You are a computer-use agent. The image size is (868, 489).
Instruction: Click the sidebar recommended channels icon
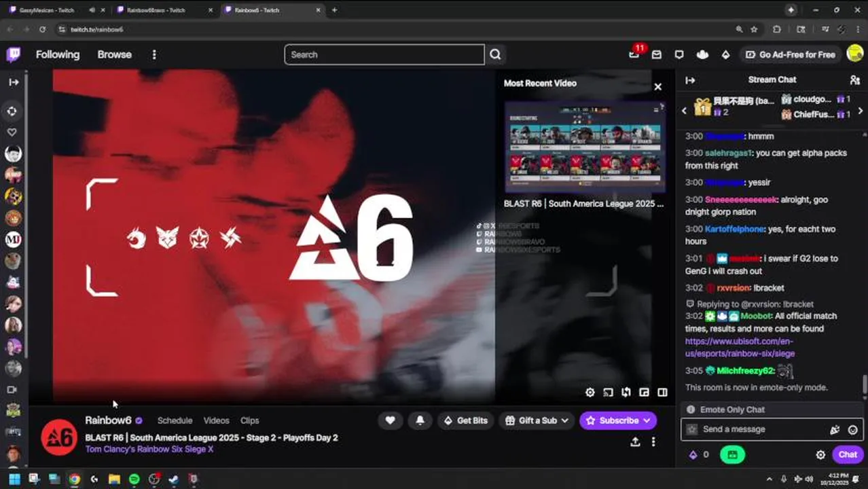click(x=12, y=111)
